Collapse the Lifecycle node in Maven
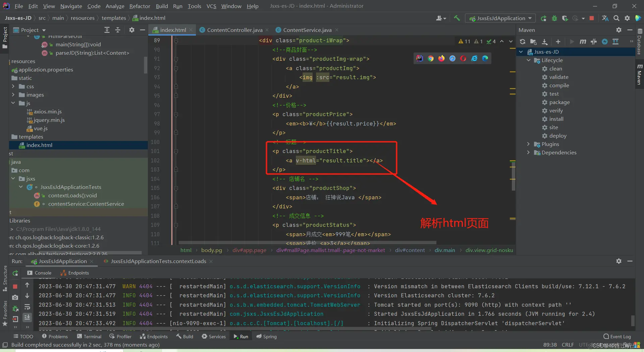644x352 pixels. click(529, 60)
